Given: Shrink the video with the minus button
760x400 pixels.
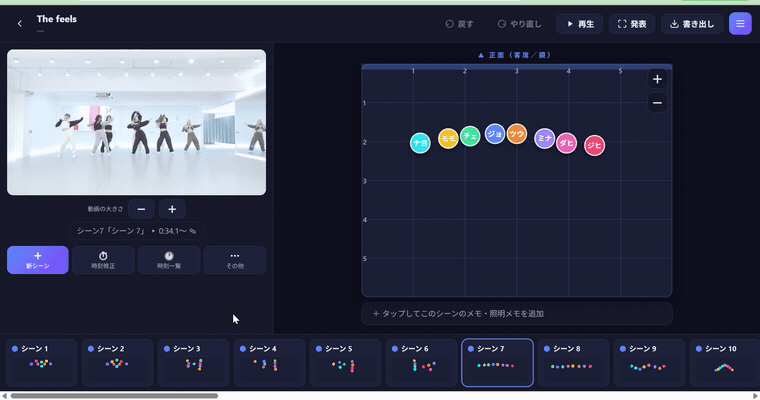Looking at the screenshot, I should click(x=141, y=209).
